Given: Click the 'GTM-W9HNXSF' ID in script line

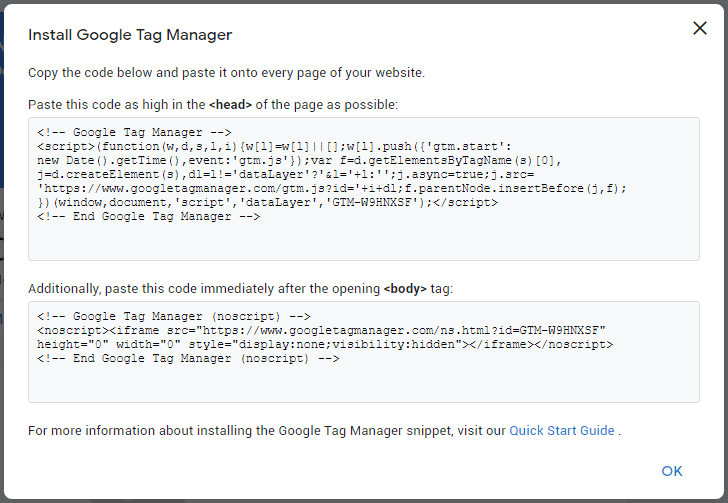Looking at the screenshot, I should pyautogui.click(x=372, y=203).
